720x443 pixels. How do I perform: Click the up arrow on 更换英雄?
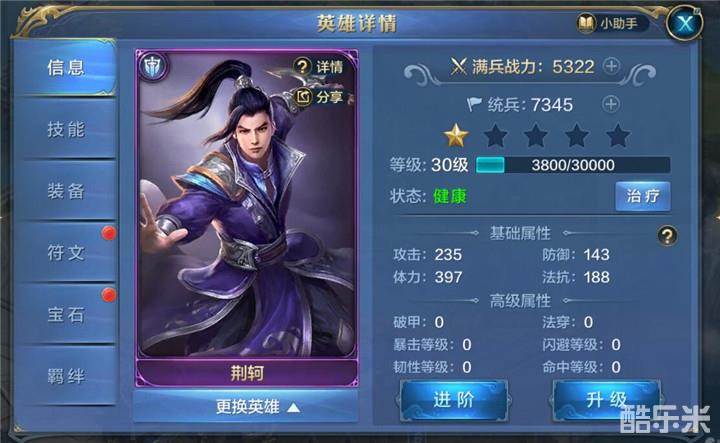point(293,407)
